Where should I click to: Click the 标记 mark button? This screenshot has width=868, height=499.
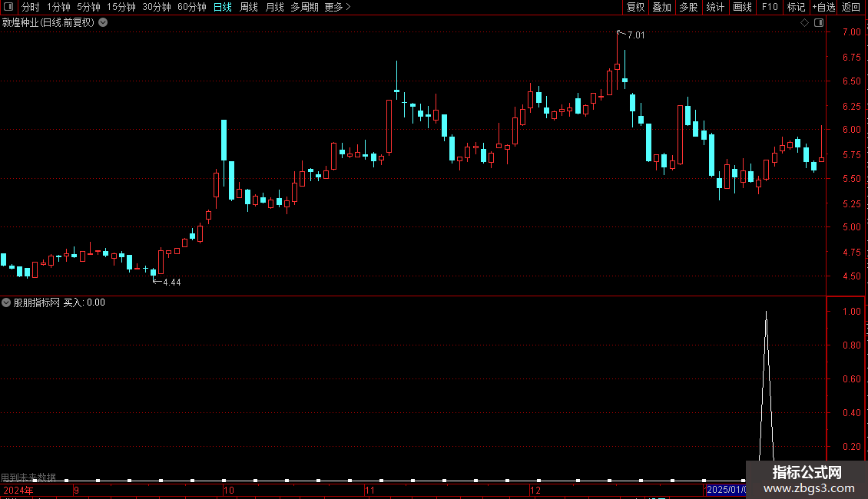[796, 7]
